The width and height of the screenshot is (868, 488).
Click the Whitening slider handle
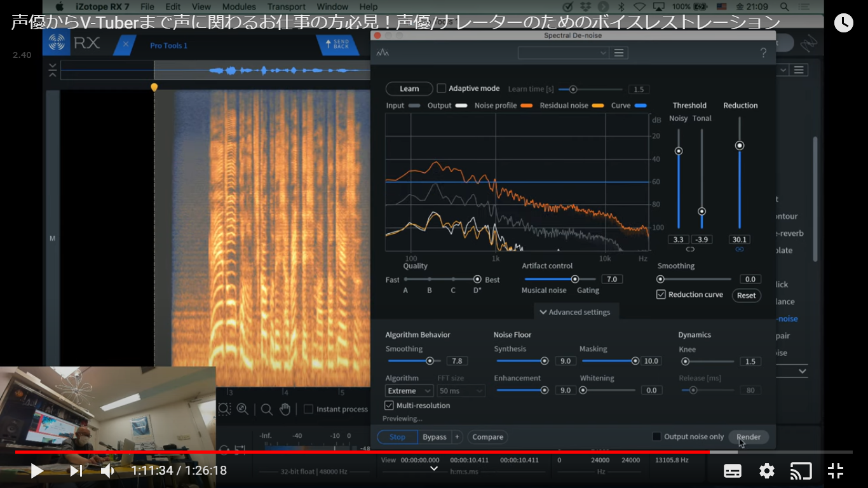click(x=583, y=390)
